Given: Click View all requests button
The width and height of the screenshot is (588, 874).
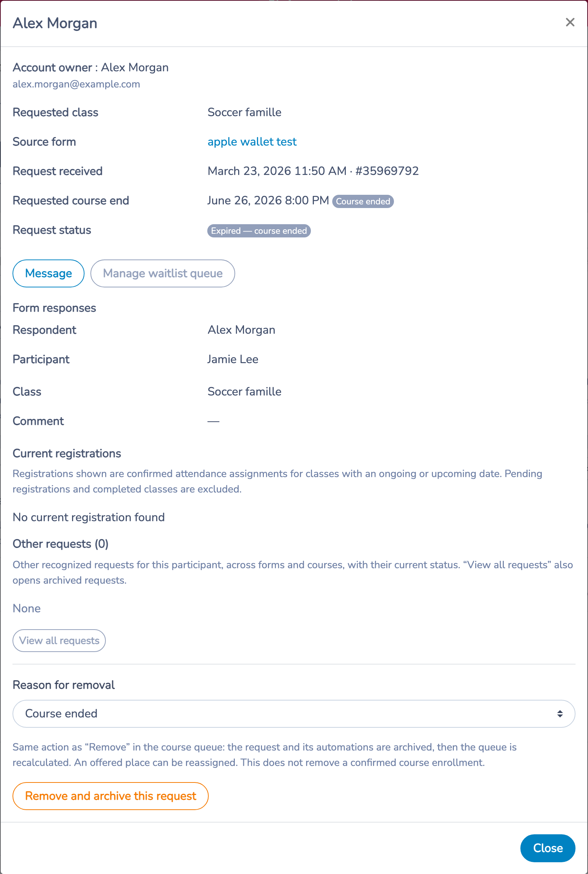Looking at the screenshot, I should [x=59, y=640].
